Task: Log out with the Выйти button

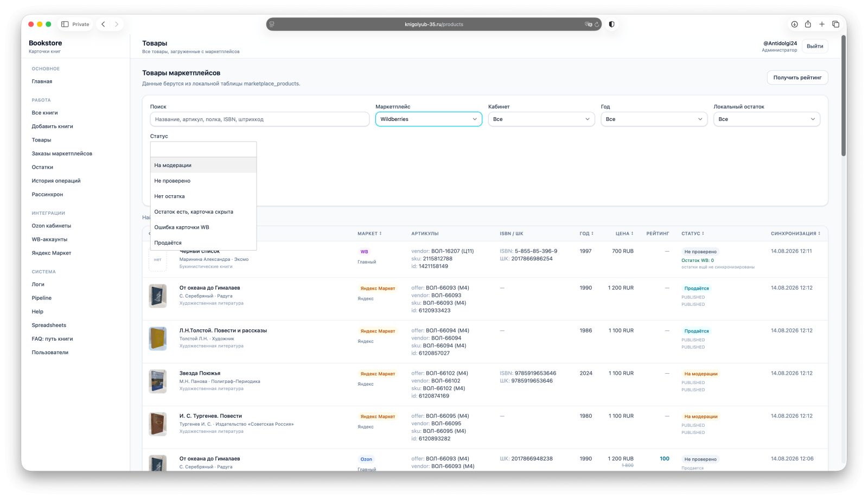Action: pyautogui.click(x=814, y=46)
